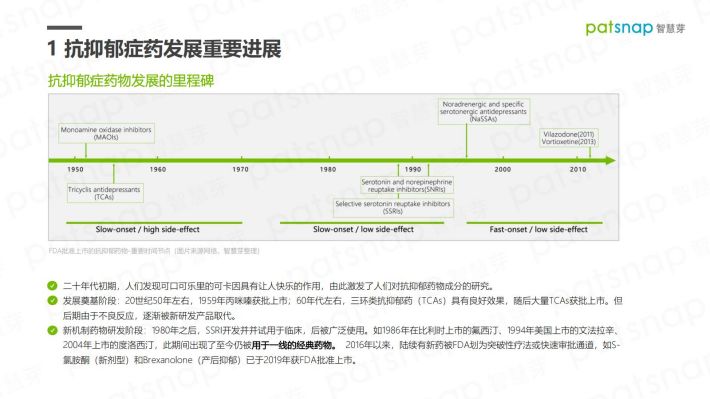The image size is (710, 399).
Task: Click the third green checkmark bullet icon
Action: pyautogui.click(x=52, y=330)
